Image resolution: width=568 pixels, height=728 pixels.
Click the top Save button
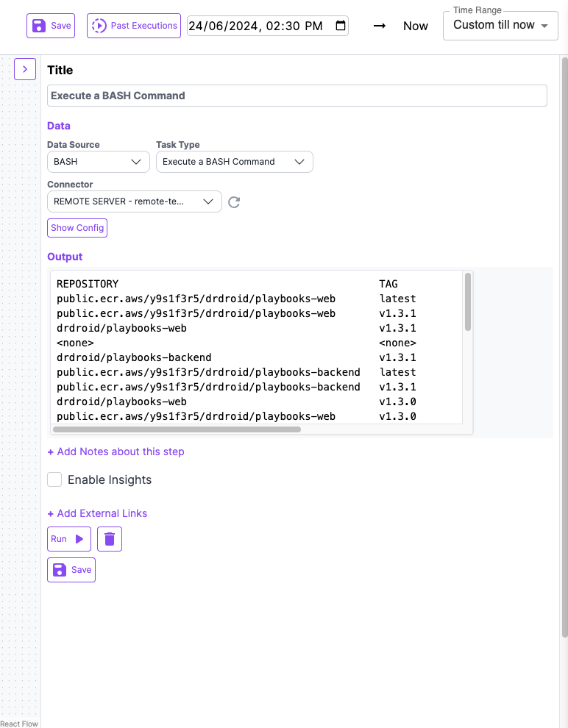51,26
